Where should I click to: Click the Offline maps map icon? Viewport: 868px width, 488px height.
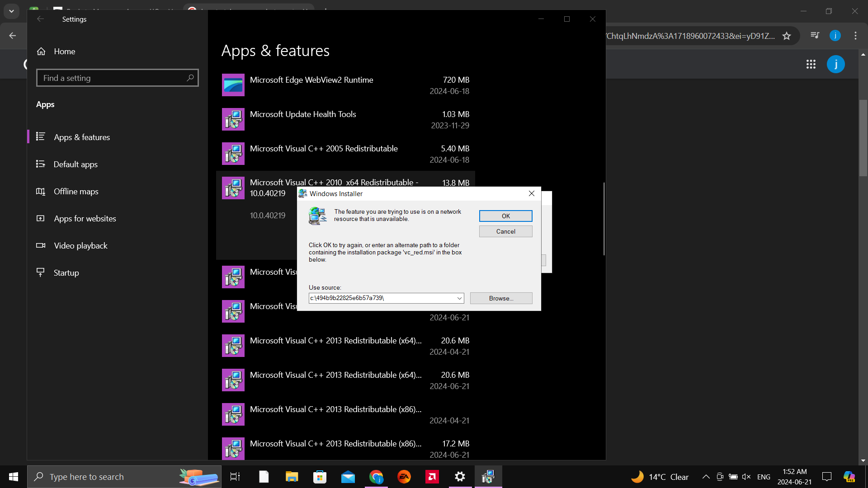[x=40, y=191]
